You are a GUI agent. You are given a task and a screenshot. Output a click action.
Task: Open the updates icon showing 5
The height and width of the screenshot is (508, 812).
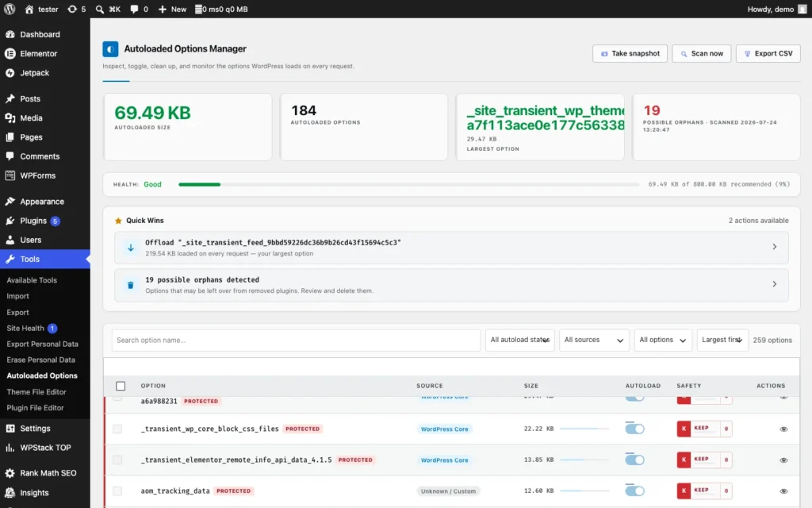[72, 10]
